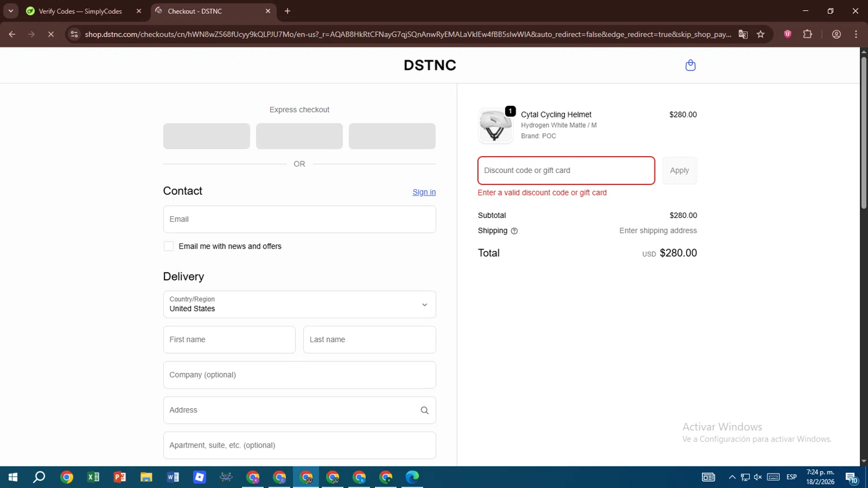The image size is (868, 488).
Task: Focus the Discount code or gift card field
Action: coord(567,171)
